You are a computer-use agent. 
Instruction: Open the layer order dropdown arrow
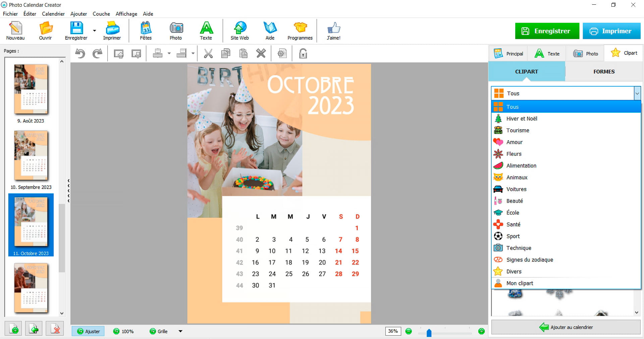coord(169,53)
